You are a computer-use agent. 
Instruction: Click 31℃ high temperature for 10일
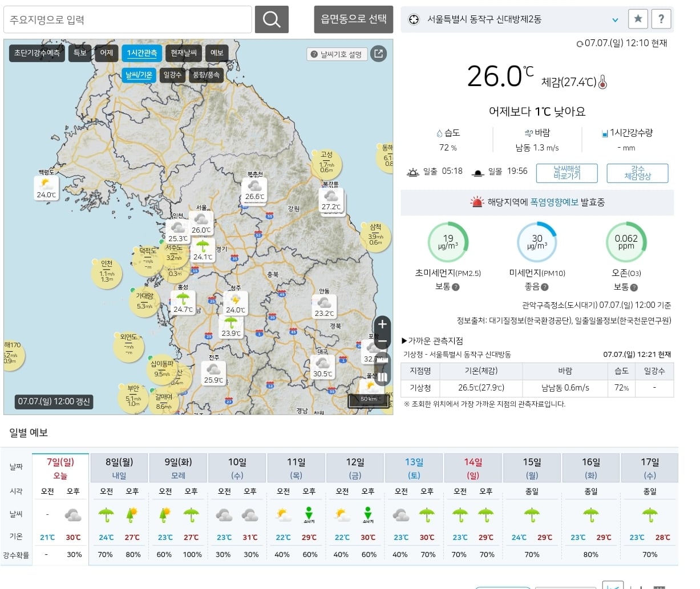(x=250, y=537)
